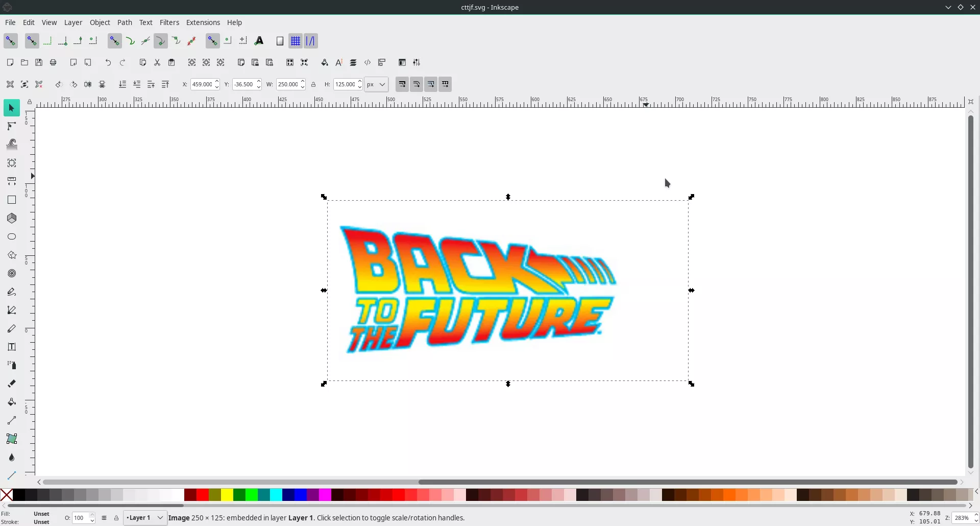Open the Layer 1 selector dropdown
Image resolution: width=980 pixels, height=526 pixels.
pos(145,518)
